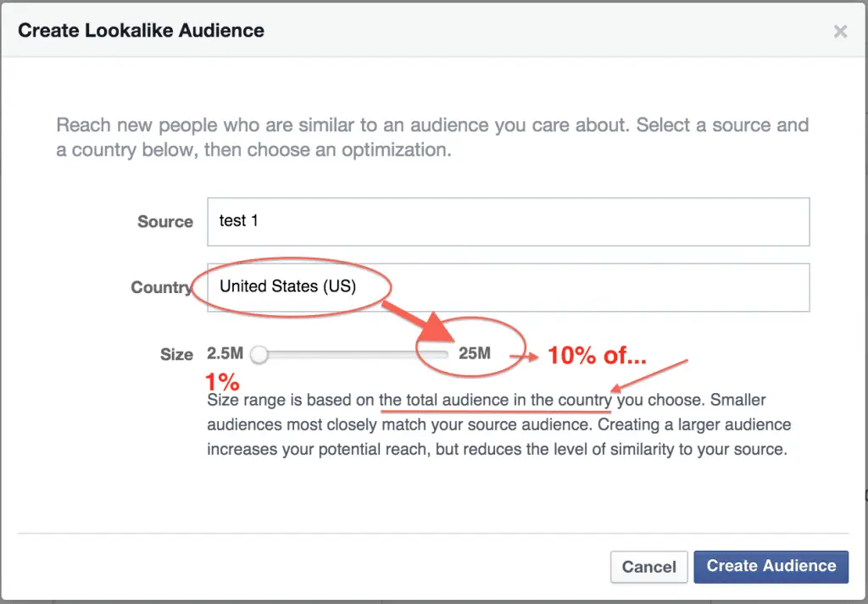
Task: Click the red circle around United States (US)
Action: point(294,287)
